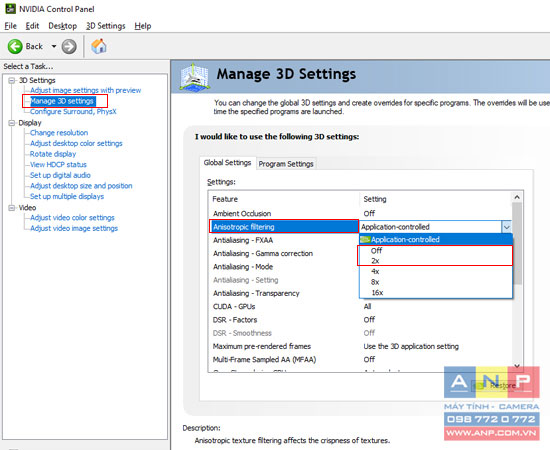Click the Setting column header
Image resolution: width=550 pixels, height=450 pixels.
pyautogui.click(x=435, y=199)
